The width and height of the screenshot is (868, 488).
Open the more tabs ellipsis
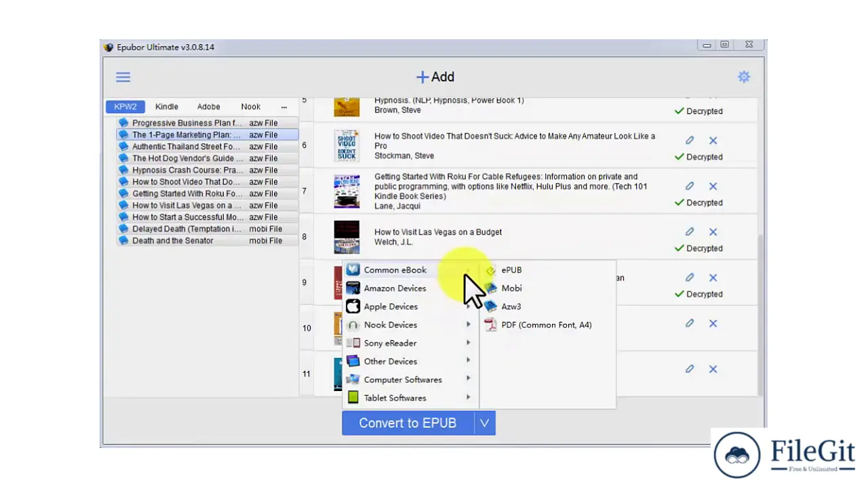[x=284, y=106]
